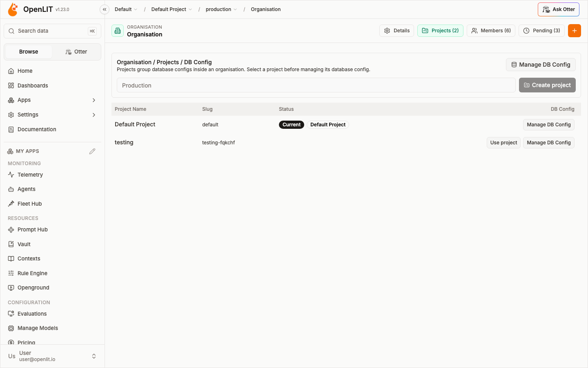Viewport: 588px width, 368px height.
Task: Click the 'testing' project name
Action: click(x=124, y=142)
